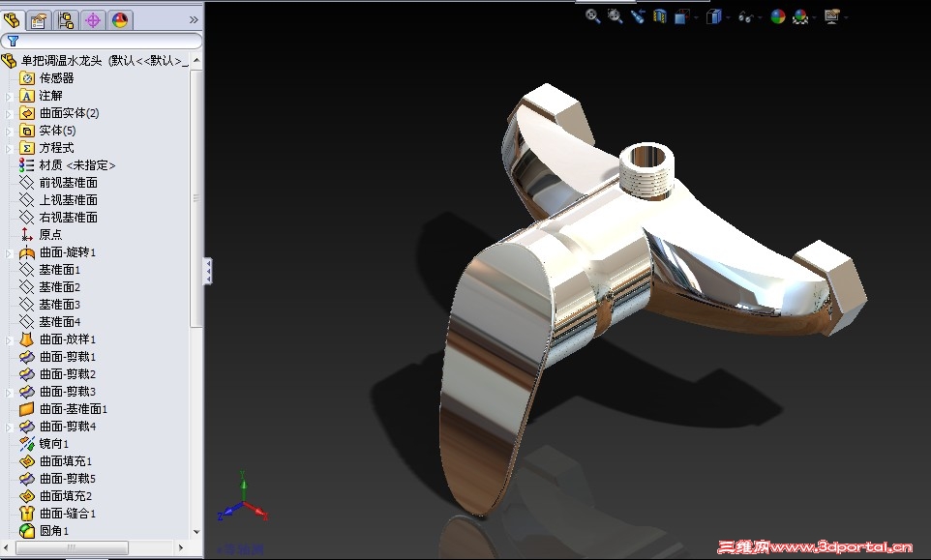Click the 传感器 sensors folder icon
931x560 pixels.
(x=27, y=78)
